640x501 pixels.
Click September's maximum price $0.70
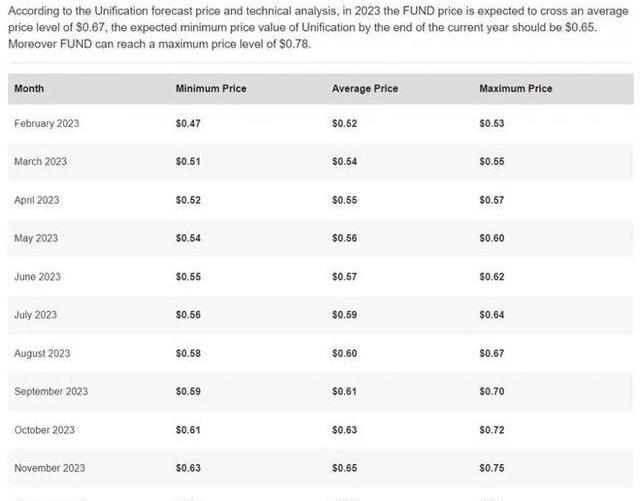(492, 391)
